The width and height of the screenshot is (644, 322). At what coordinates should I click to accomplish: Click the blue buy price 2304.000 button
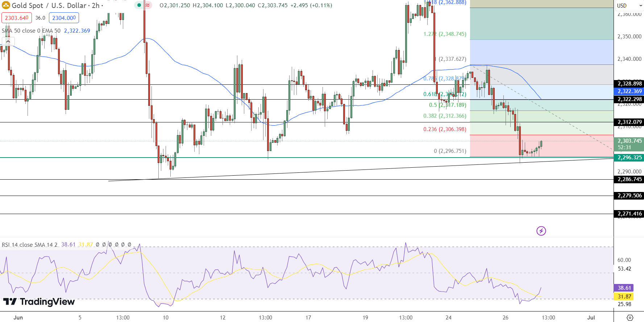click(x=64, y=18)
